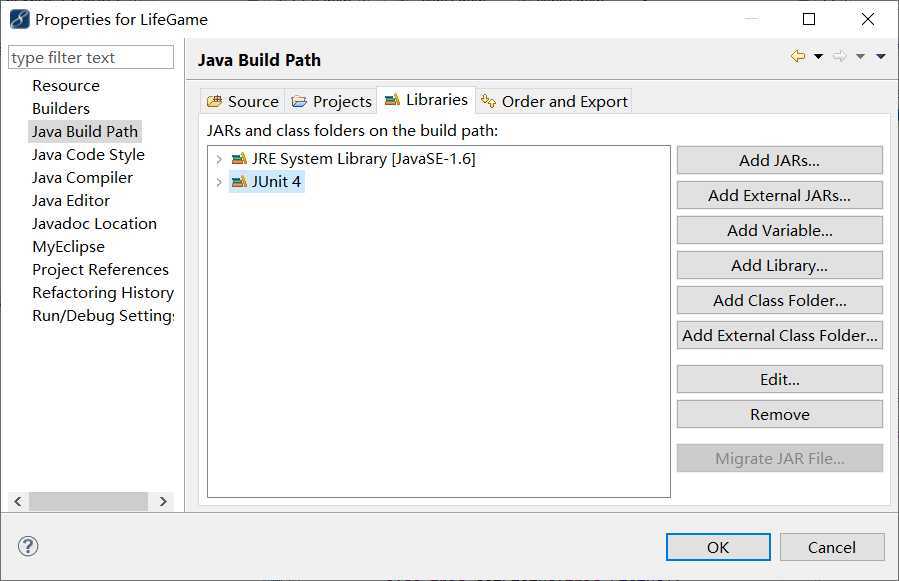Switch to the Projects tab

pos(331,102)
